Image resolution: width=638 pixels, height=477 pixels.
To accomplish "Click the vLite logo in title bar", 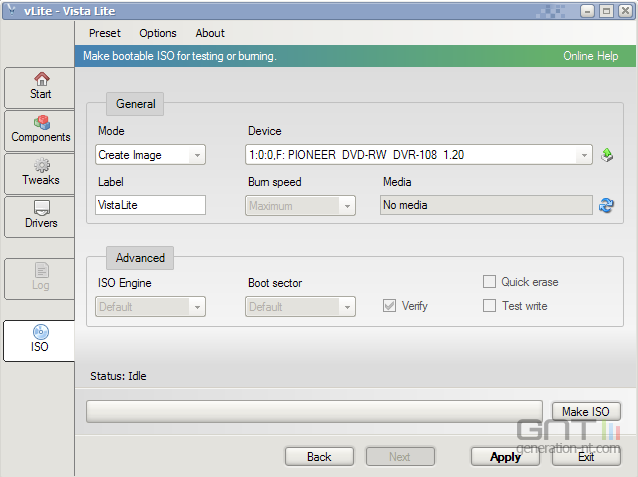I will tap(12, 11).
